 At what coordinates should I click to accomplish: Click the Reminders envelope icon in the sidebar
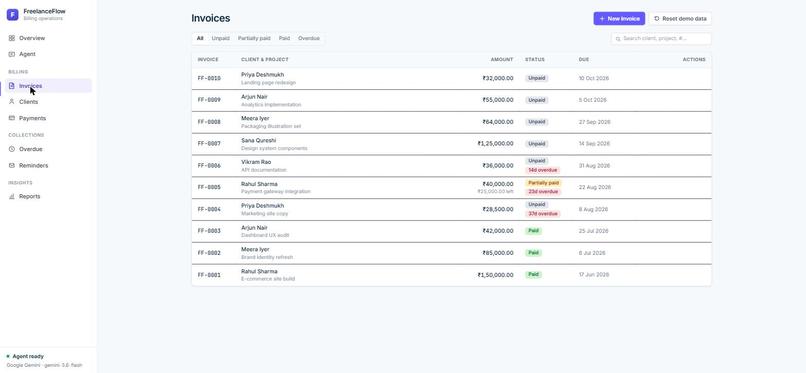(12, 165)
